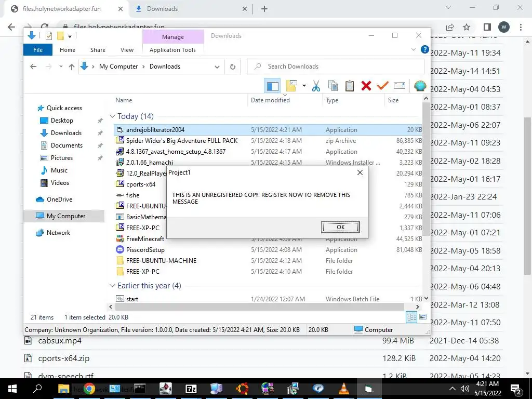This screenshot has width=532, height=399.
Task: Select the red X delete icon
Action: 366,86
